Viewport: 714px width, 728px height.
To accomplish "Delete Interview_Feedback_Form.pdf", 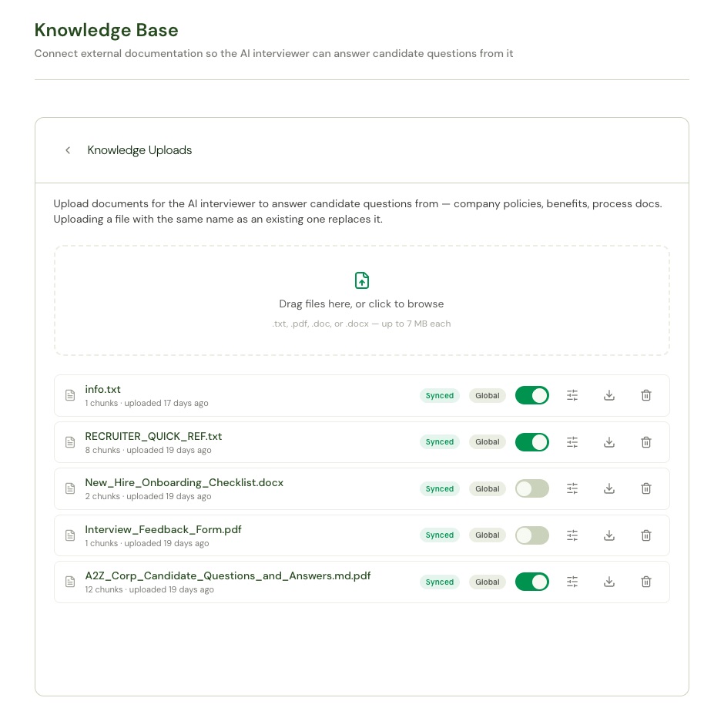I will 645,535.
